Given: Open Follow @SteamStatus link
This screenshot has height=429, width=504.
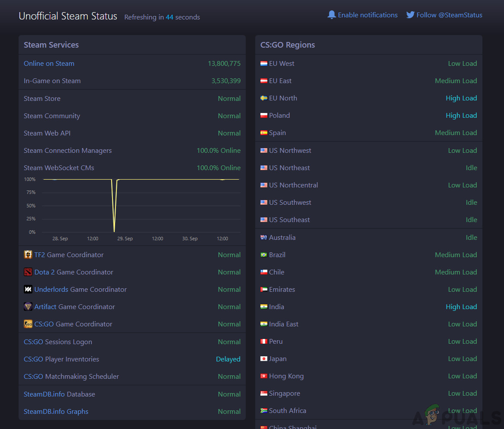Looking at the screenshot, I should (x=449, y=15).
